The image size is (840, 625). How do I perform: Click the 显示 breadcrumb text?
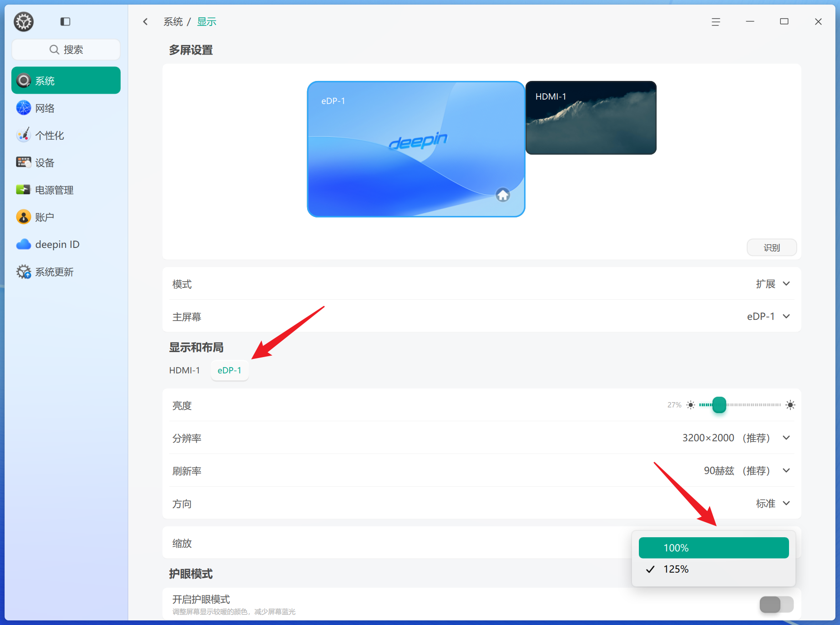[x=207, y=21]
